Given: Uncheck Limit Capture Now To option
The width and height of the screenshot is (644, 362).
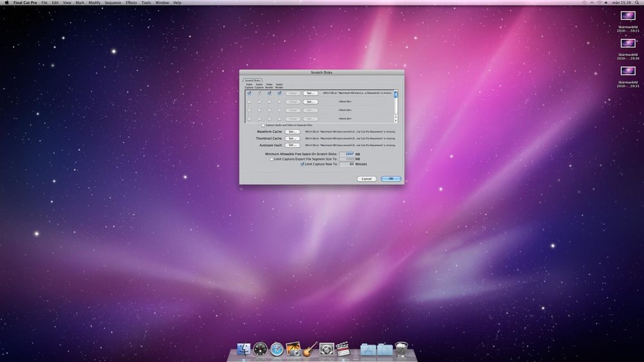Looking at the screenshot, I should 302,164.
